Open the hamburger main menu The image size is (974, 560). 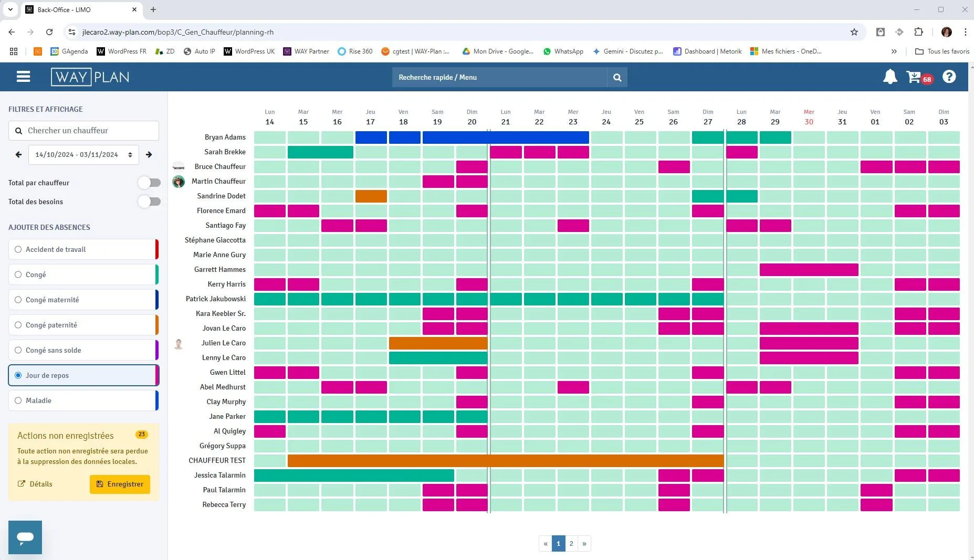(x=23, y=77)
